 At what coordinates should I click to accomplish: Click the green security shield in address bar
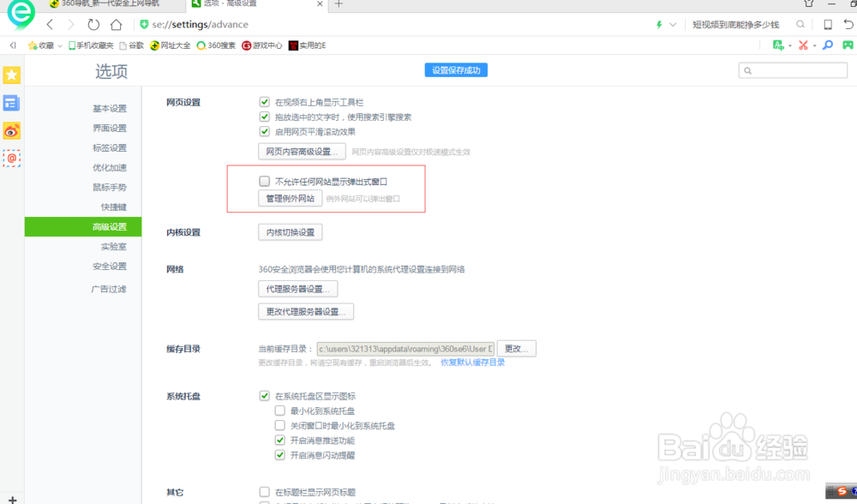(x=144, y=25)
